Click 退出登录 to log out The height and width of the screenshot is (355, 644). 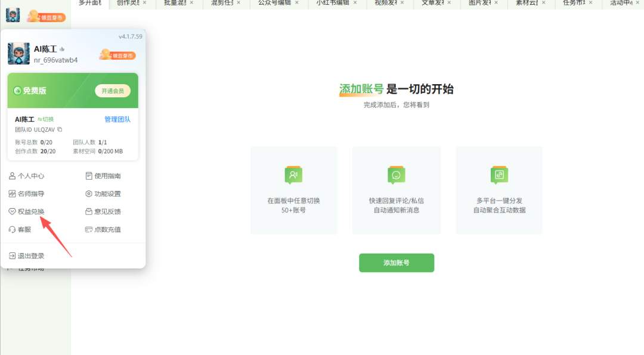pyautogui.click(x=27, y=255)
